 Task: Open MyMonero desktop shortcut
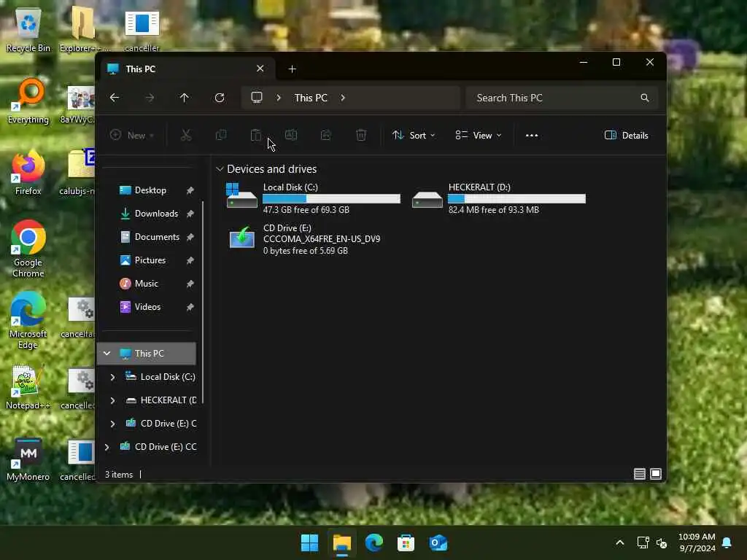[28, 459]
